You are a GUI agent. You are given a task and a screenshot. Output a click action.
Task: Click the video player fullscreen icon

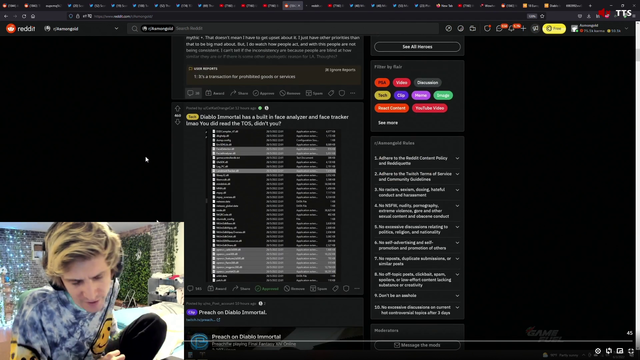tap(631, 351)
